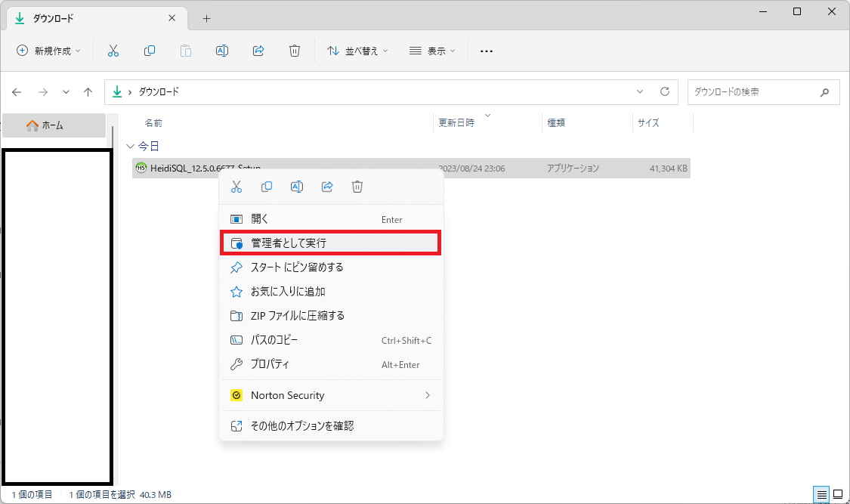This screenshot has height=504, width=850.
Task: Select 管理者として実行 from the context menu
Action: pyautogui.click(x=330, y=243)
